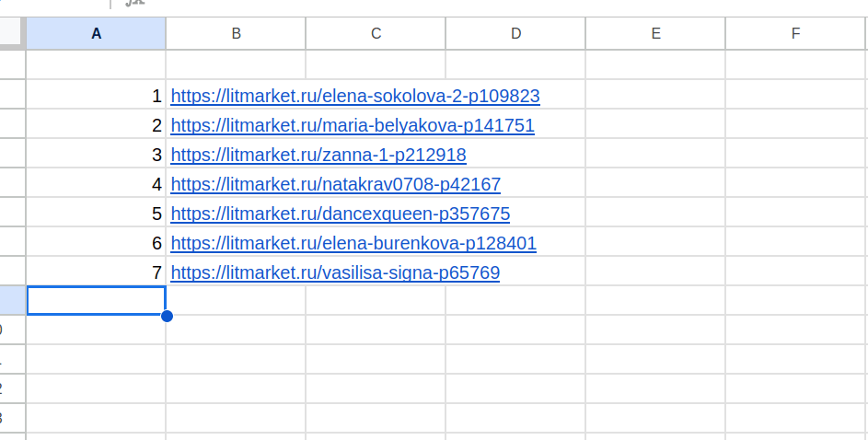
Task: Follow the zanna-1-p212918 hyperlink
Action: click(x=318, y=155)
